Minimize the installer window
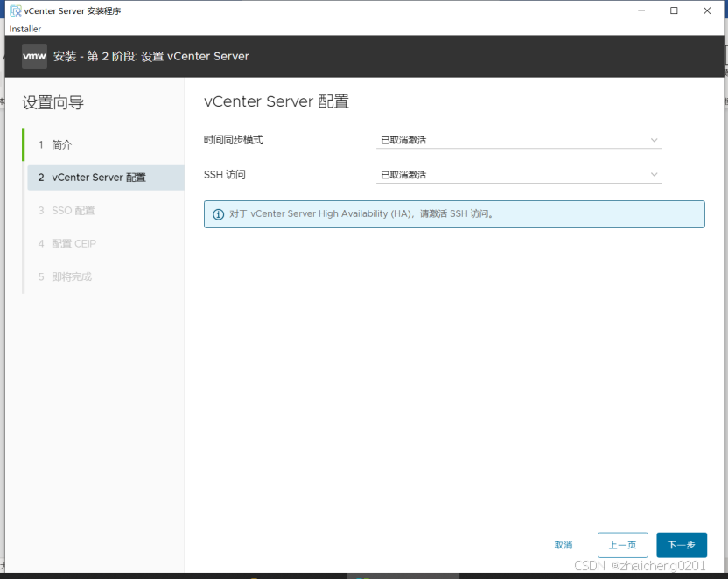Screen dimensions: 728x579 641,10
